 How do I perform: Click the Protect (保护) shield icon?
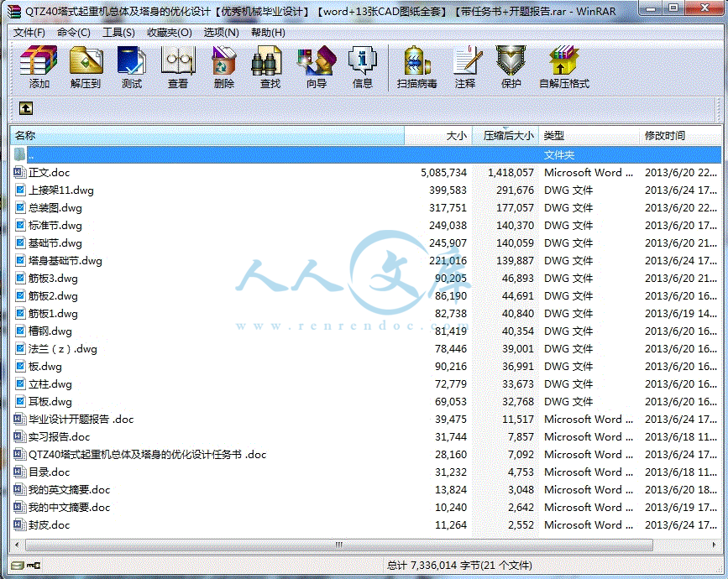coord(511,60)
